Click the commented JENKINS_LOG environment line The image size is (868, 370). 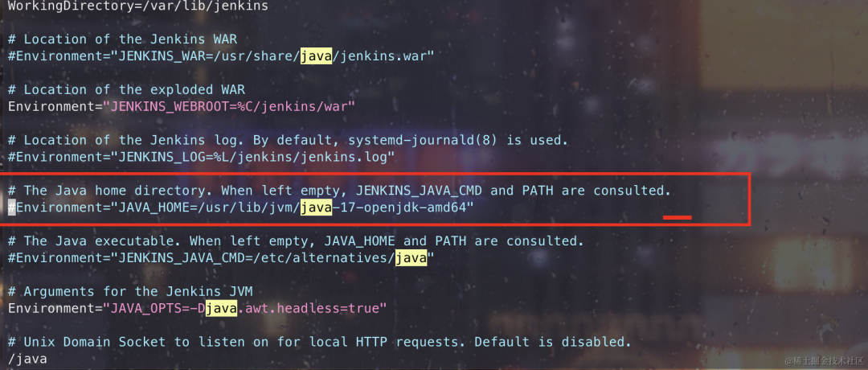201,157
